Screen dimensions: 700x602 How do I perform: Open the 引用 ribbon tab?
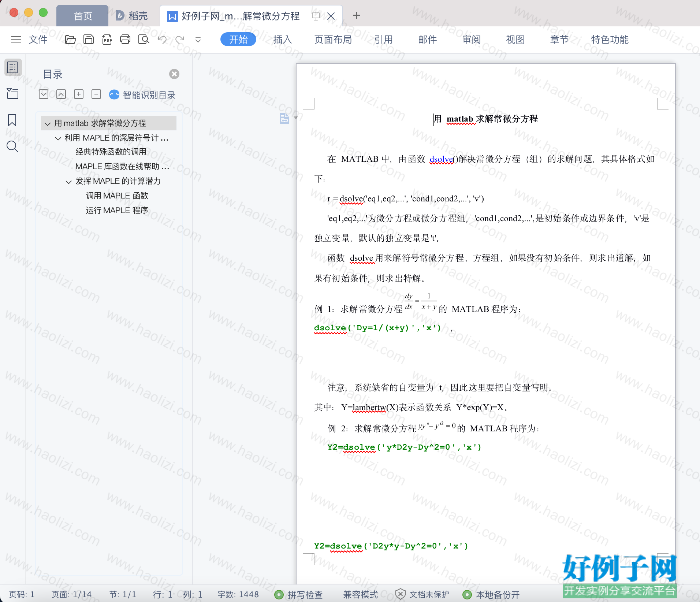(384, 39)
